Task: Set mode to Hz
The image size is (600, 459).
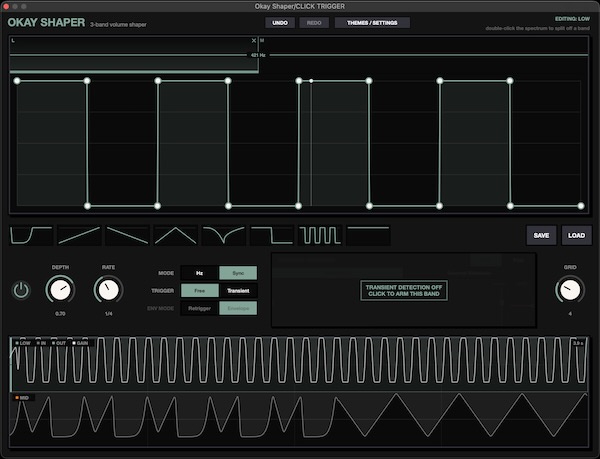Action: pyautogui.click(x=199, y=273)
